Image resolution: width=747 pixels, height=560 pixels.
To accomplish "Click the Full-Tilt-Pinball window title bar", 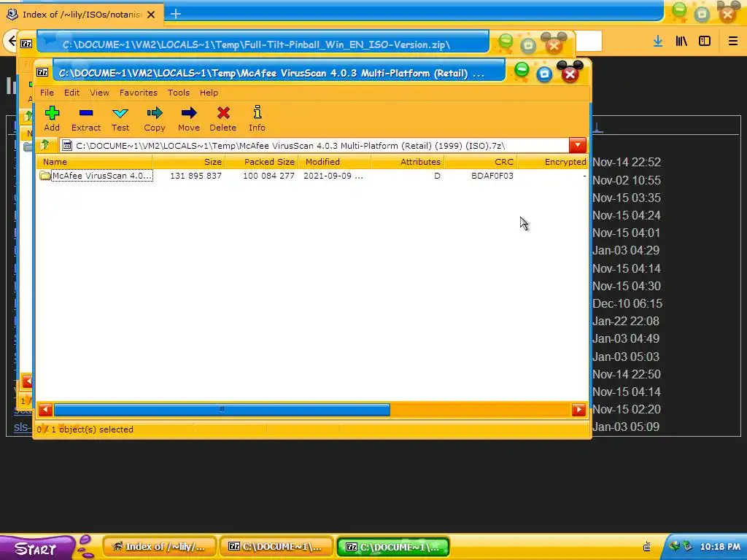I will (263, 44).
